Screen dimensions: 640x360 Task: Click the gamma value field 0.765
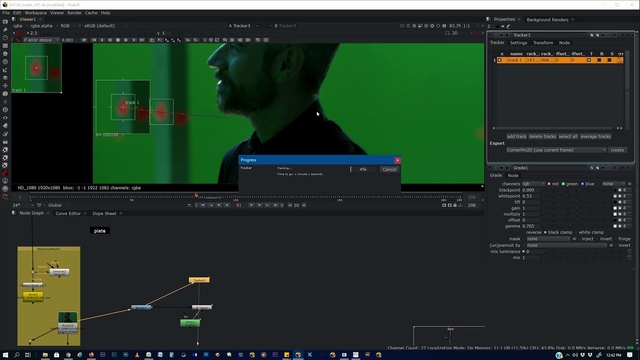pos(531,226)
